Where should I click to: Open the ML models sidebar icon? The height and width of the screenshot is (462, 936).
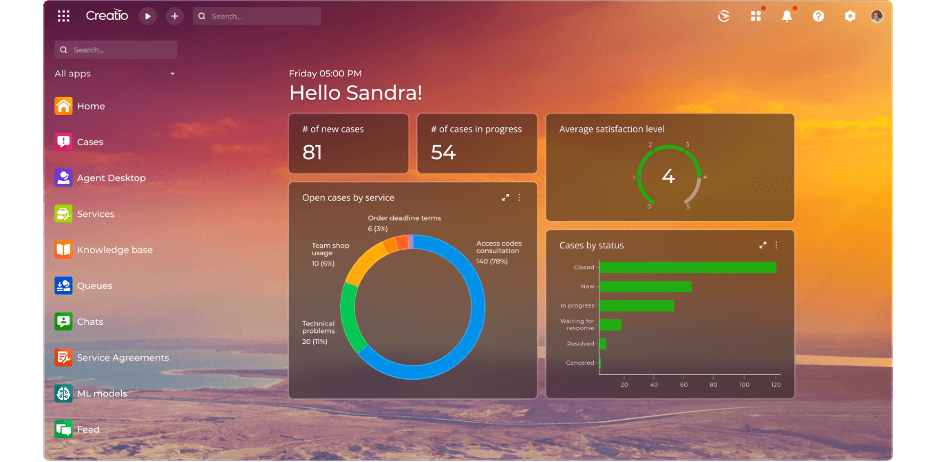click(x=63, y=394)
